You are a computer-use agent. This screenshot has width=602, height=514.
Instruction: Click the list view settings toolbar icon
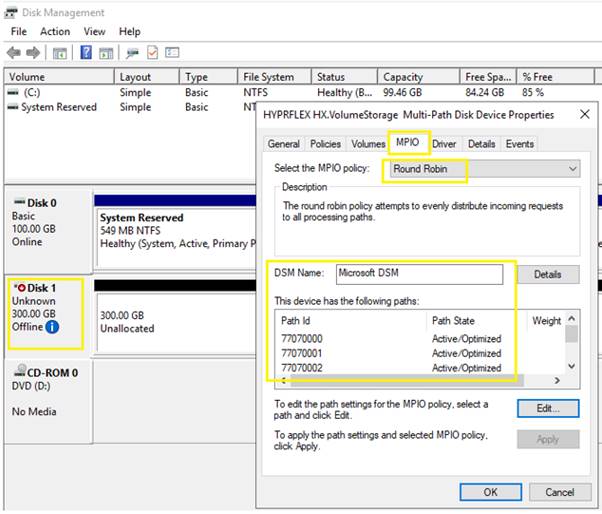point(172,52)
